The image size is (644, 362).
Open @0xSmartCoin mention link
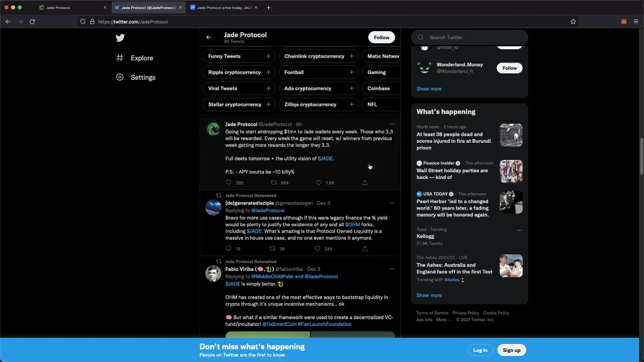tap(279, 324)
